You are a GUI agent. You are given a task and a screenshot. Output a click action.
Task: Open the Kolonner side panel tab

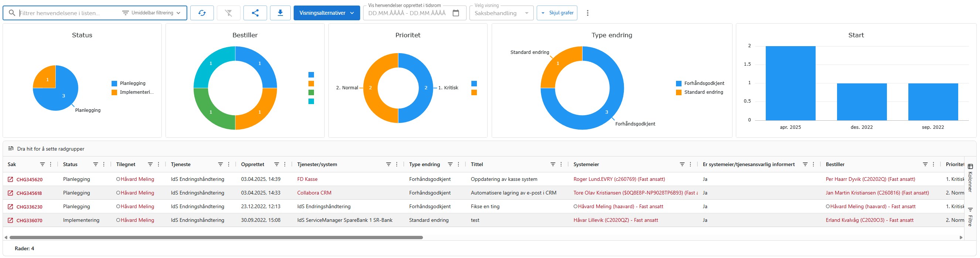click(x=970, y=178)
